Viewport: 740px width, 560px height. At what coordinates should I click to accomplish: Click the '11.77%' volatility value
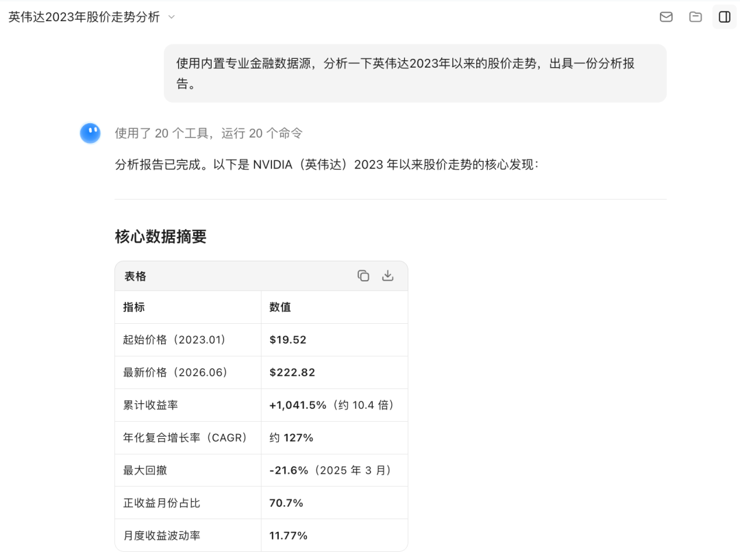click(x=288, y=535)
